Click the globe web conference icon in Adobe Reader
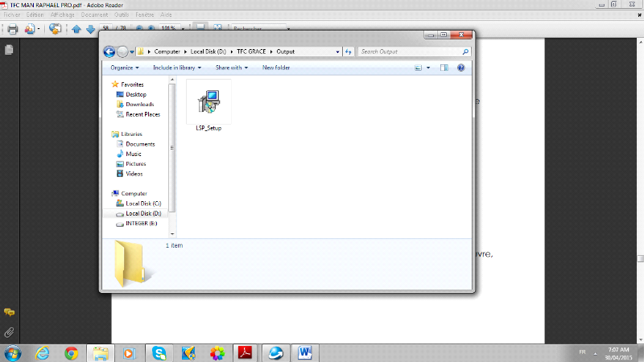 (x=55, y=29)
